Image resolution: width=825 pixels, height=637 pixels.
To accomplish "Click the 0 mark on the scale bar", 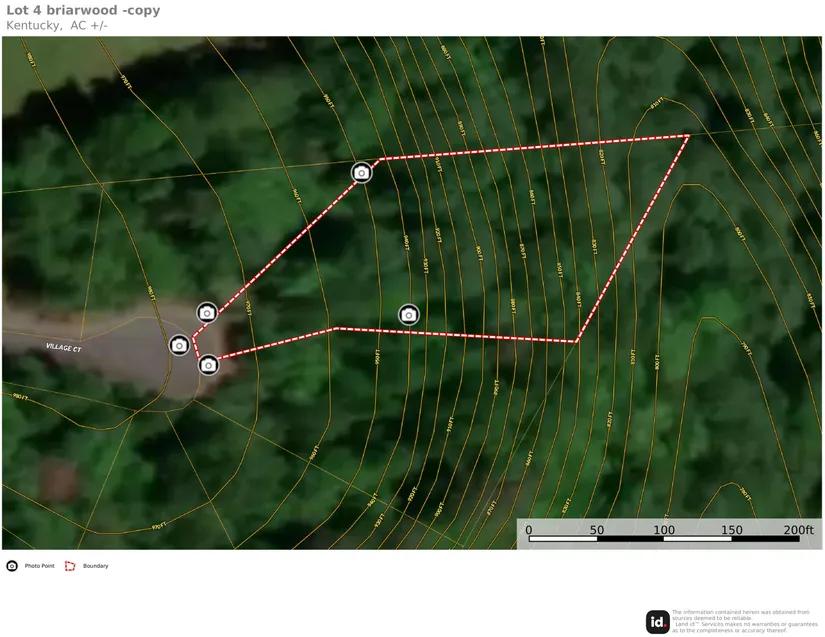I will [x=529, y=530].
